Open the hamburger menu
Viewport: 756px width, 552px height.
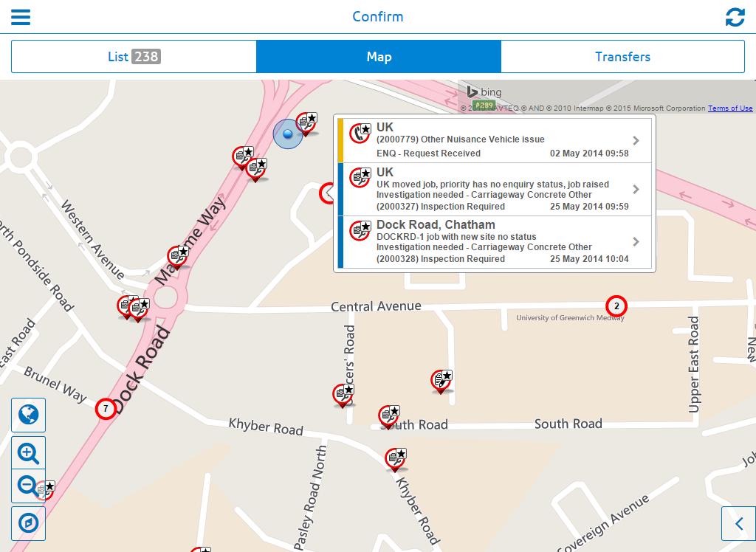point(21,17)
